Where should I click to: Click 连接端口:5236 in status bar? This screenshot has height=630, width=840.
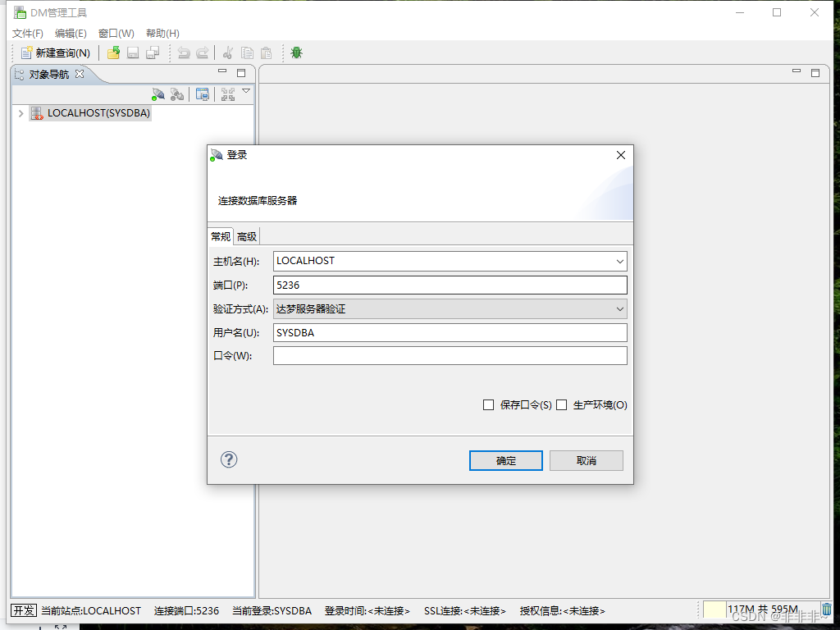186,610
